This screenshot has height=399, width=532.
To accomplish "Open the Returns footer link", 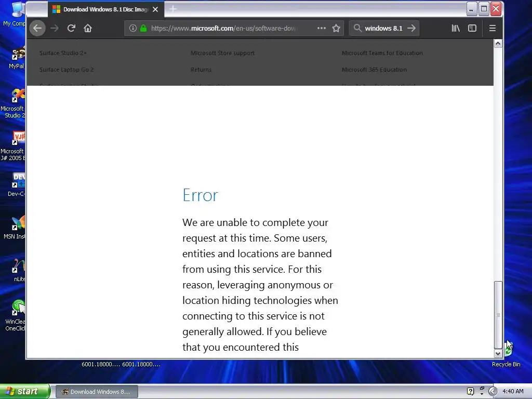I will (201, 70).
